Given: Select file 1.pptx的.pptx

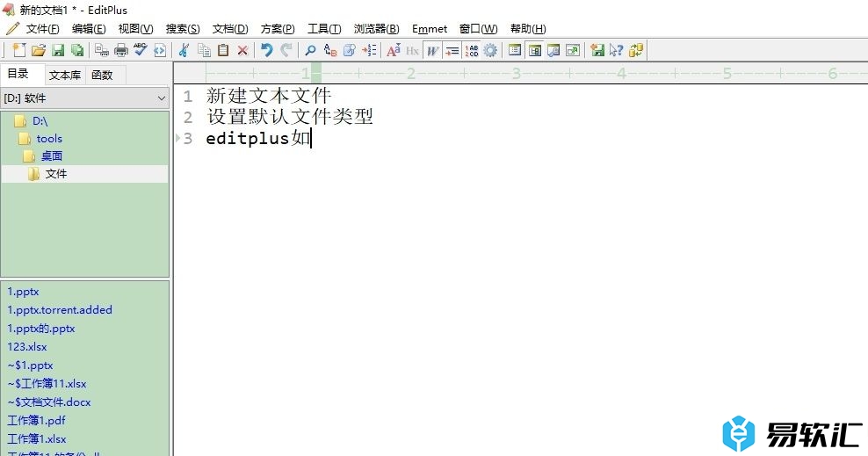Looking at the screenshot, I should point(41,329).
